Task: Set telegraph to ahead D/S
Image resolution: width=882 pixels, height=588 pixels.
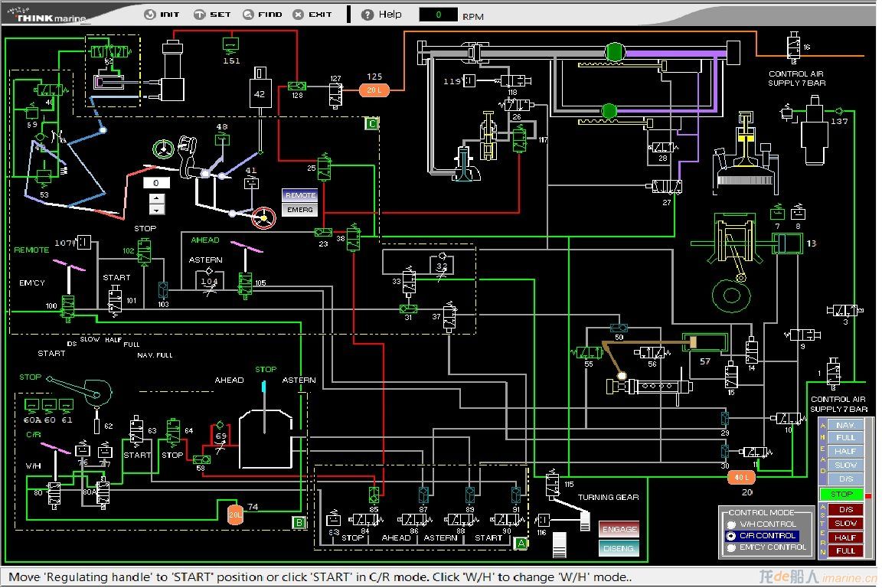Action: [845, 479]
